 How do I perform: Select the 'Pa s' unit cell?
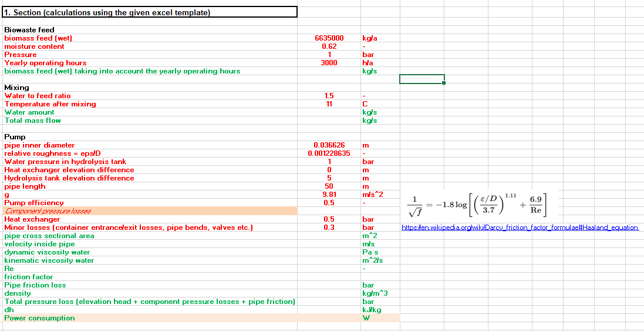point(380,252)
